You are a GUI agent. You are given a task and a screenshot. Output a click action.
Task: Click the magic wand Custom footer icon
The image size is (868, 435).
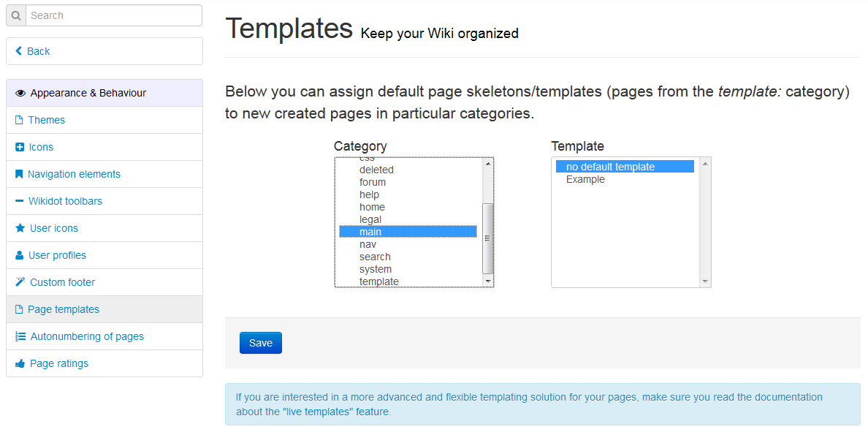(20, 283)
